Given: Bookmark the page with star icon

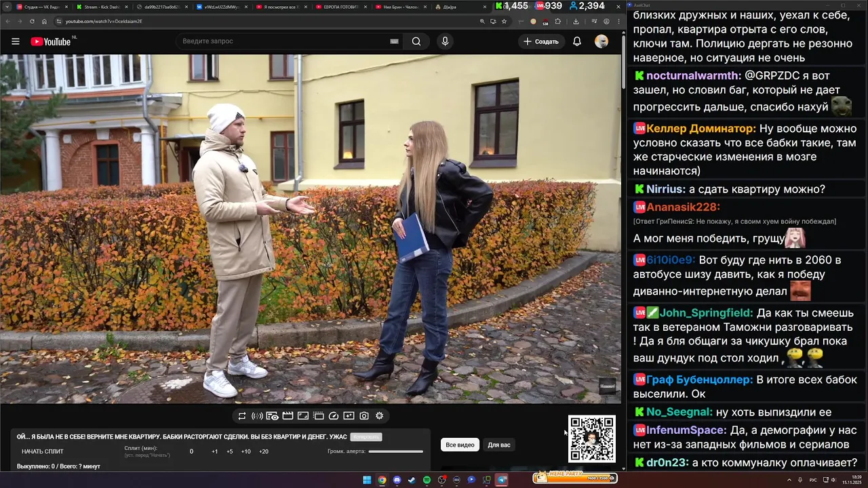Looking at the screenshot, I should pos(504,21).
